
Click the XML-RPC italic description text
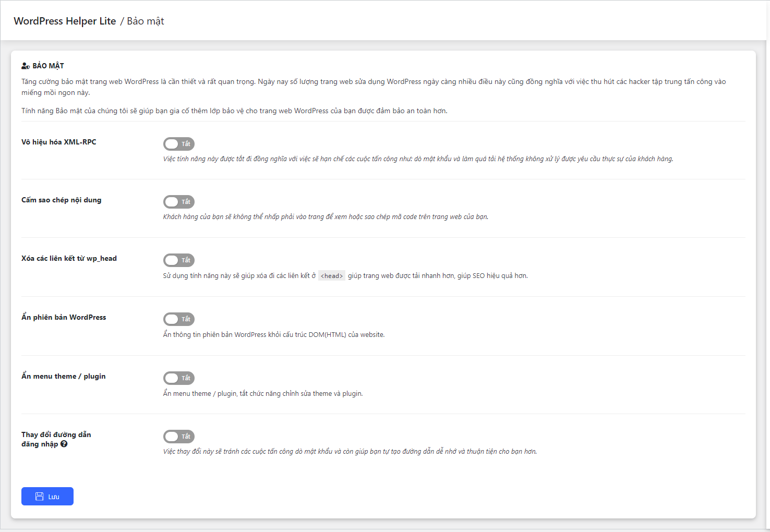pyautogui.click(x=418, y=159)
